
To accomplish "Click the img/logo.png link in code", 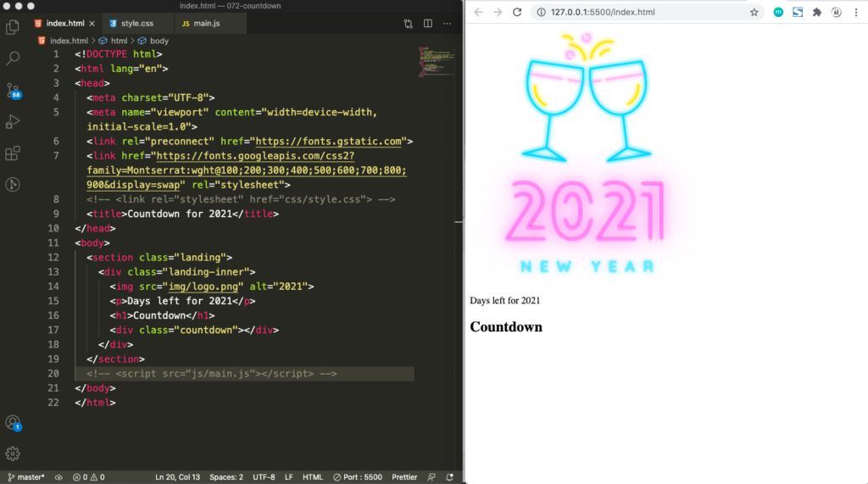I will [x=203, y=287].
